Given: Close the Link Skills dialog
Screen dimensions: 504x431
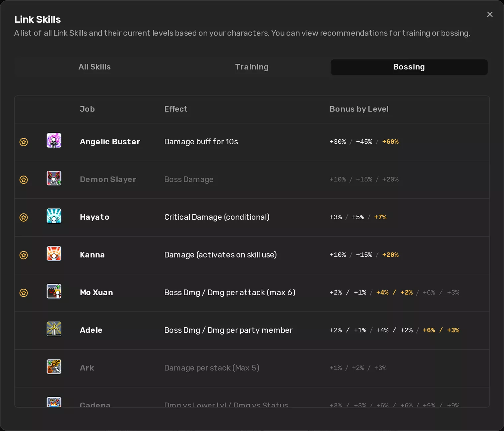Looking at the screenshot, I should 490,14.
